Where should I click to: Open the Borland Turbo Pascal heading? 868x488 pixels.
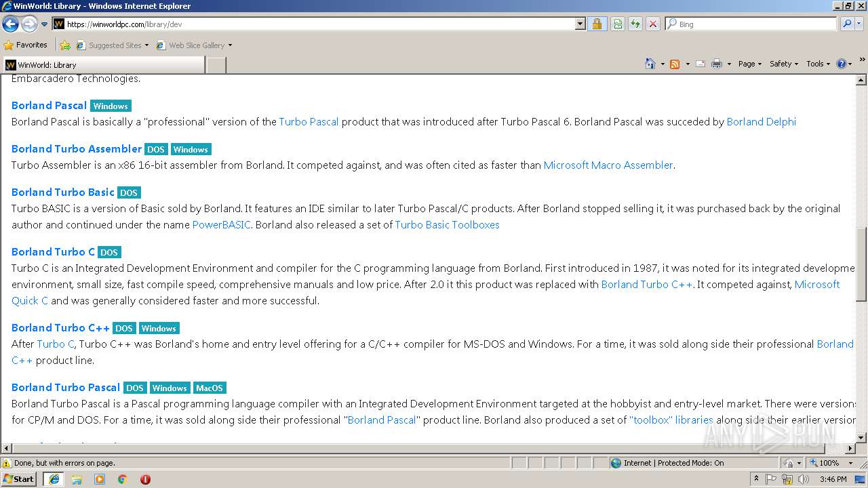tap(66, 387)
